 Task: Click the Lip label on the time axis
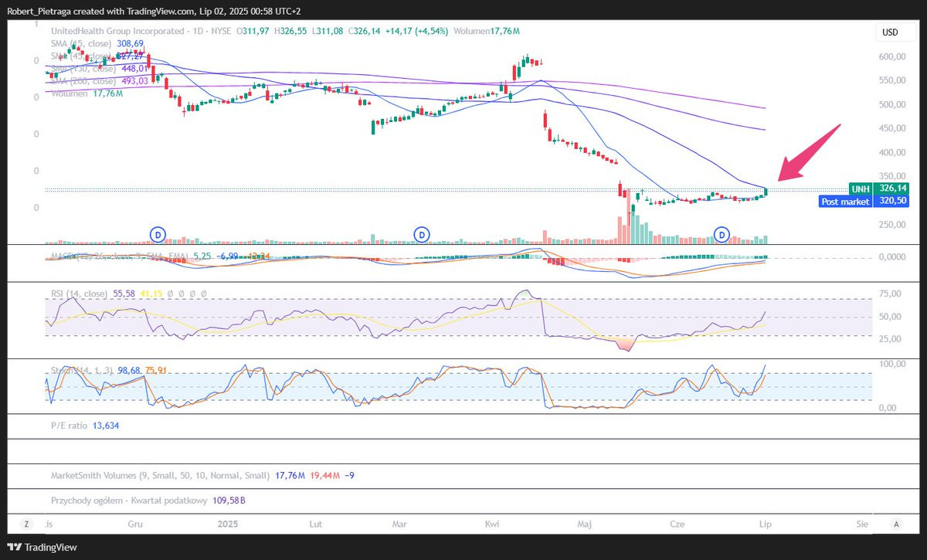pos(766,524)
